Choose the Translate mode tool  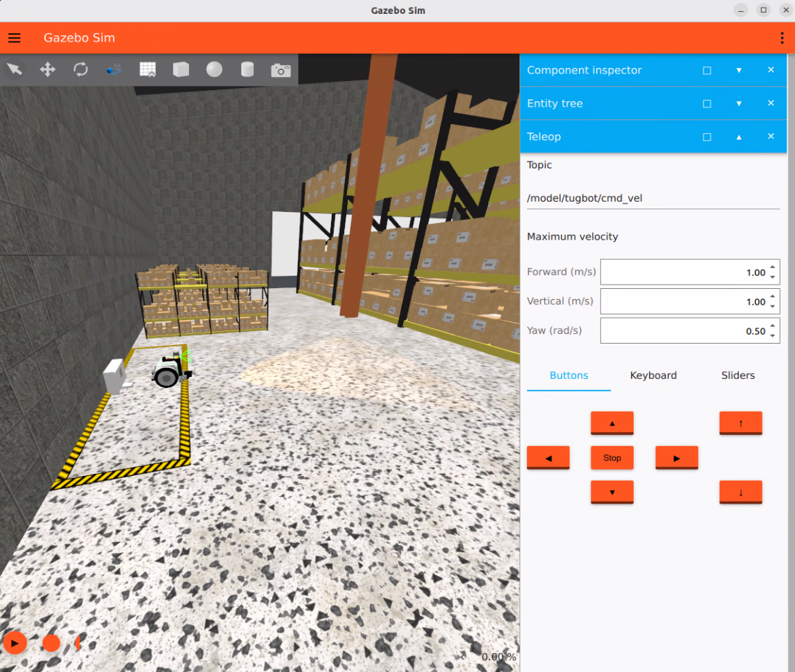pos(48,69)
